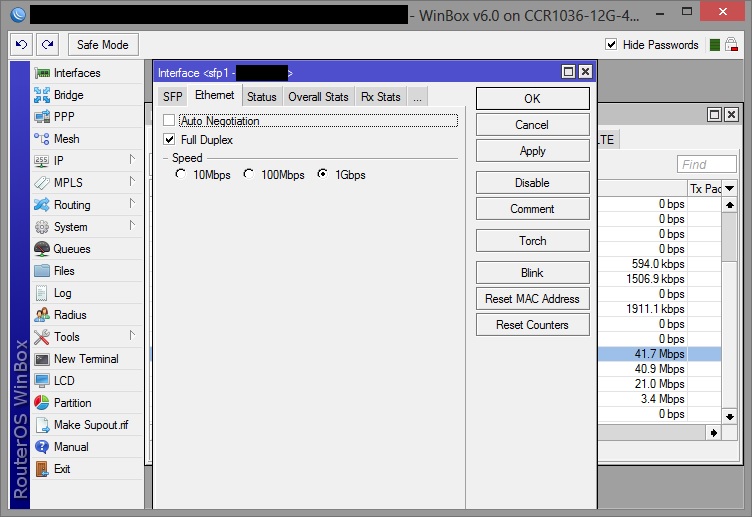The width and height of the screenshot is (752, 517).
Task: Expand the Routing submenu arrow
Action: 132,204
